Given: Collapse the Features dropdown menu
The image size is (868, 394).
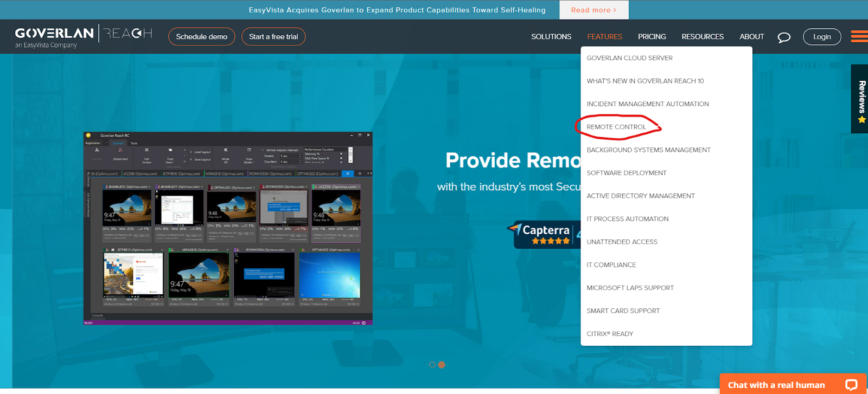Looking at the screenshot, I should point(604,37).
